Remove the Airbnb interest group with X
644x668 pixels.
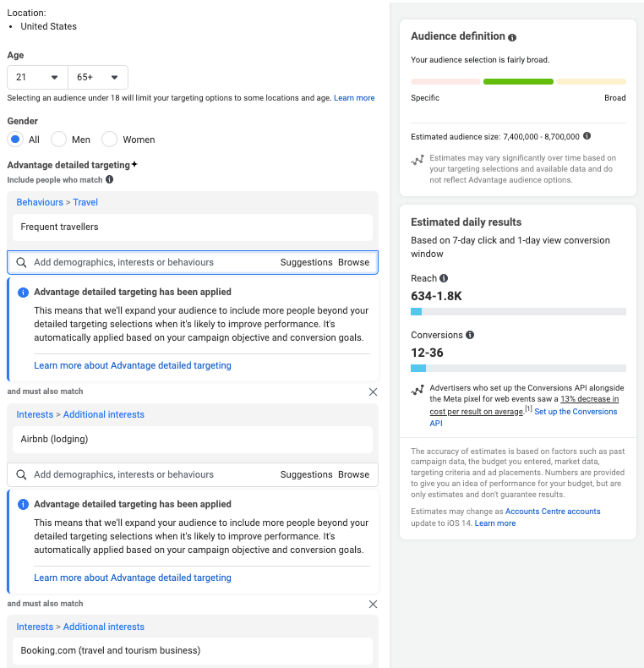pyautogui.click(x=373, y=392)
